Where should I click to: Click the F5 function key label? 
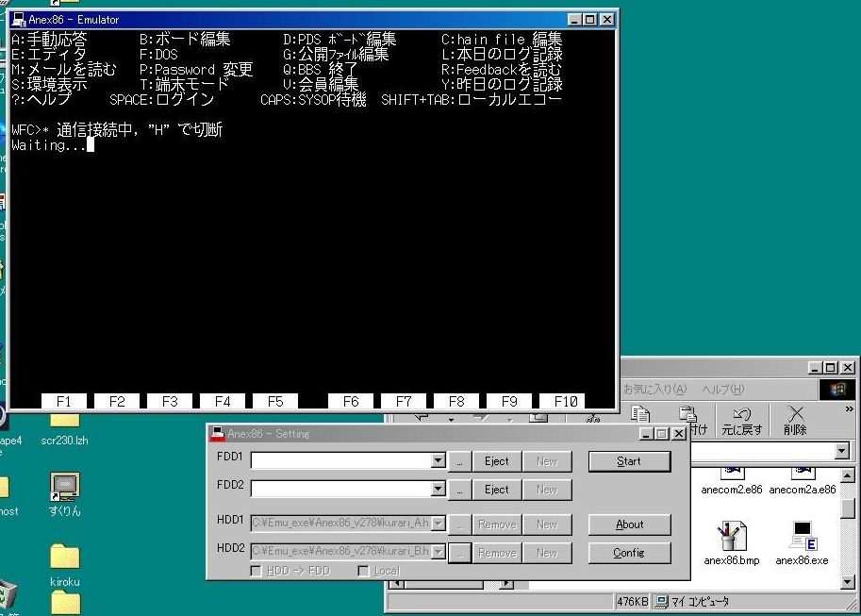click(275, 401)
